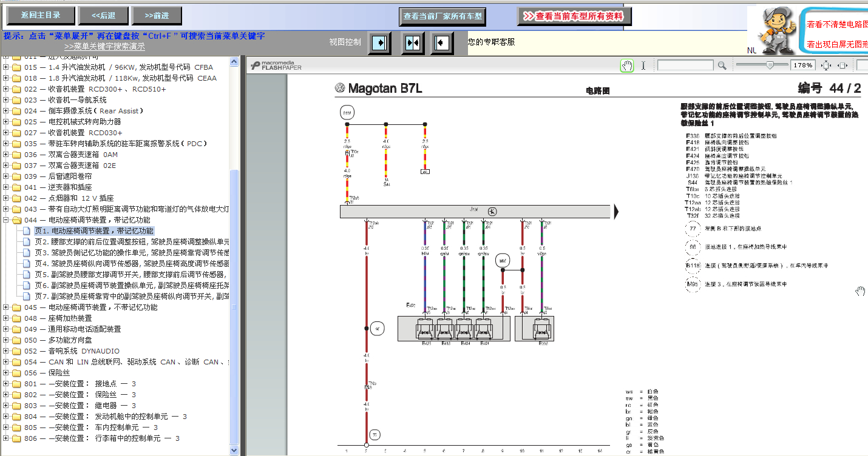
Task: Click the 若看不清楚电路图 help text
Action: [837, 25]
